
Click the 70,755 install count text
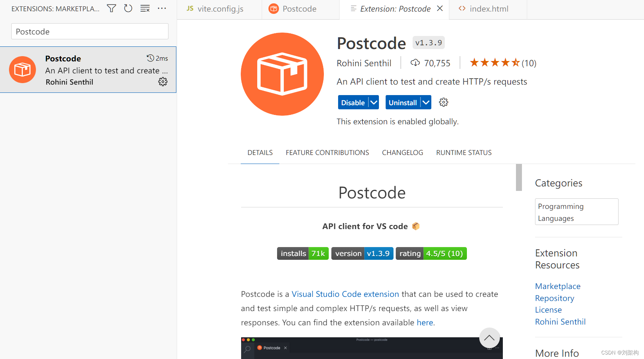(437, 63)
